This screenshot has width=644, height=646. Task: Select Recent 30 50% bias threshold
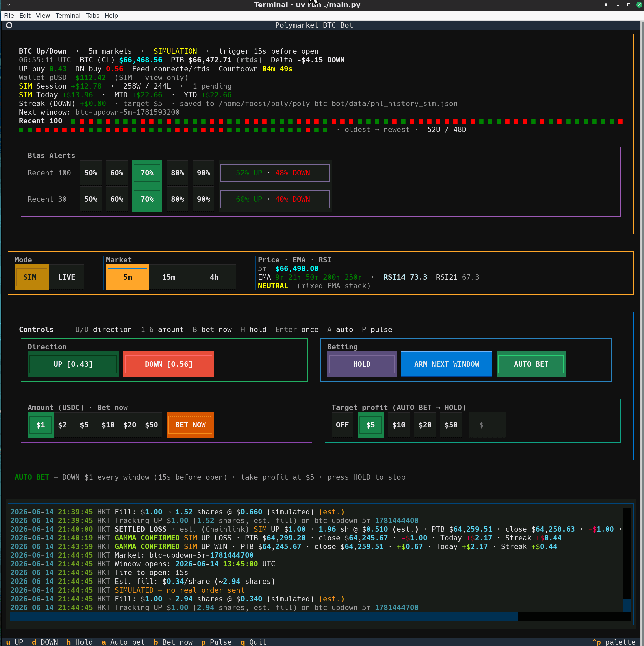91,199
